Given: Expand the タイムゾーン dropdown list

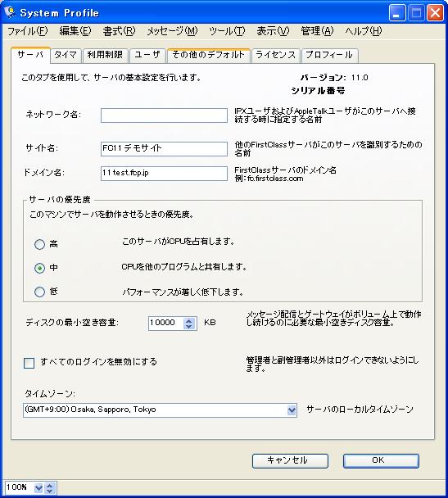Looking at the screenshot, I should 292,410.
